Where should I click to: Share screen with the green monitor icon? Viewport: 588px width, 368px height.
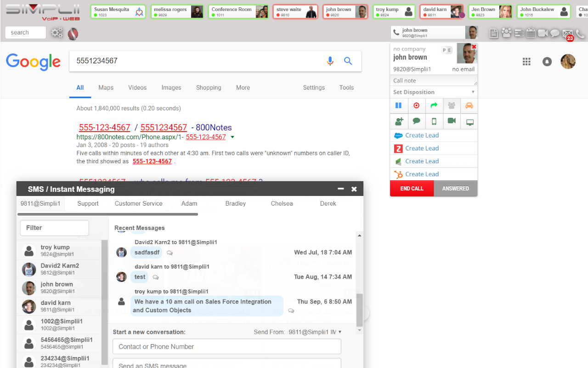[x=469, y=122]
